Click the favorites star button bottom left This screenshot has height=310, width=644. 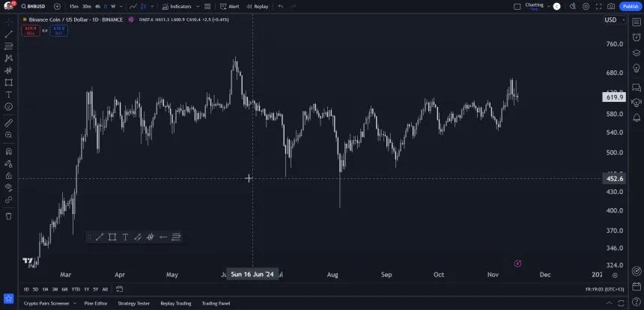click(x=9, y=299)
